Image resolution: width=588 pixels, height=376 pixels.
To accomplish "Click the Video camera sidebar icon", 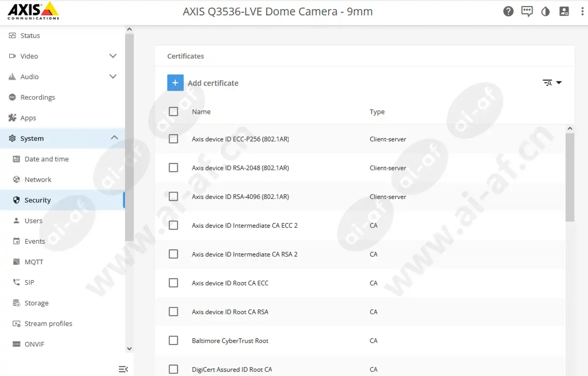I will pyautogui.click(x=12, y=56).
